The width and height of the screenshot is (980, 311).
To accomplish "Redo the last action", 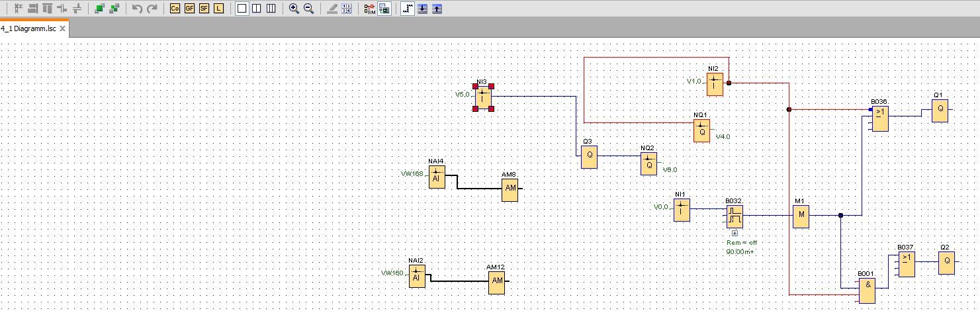I will [x=152, y=9].
